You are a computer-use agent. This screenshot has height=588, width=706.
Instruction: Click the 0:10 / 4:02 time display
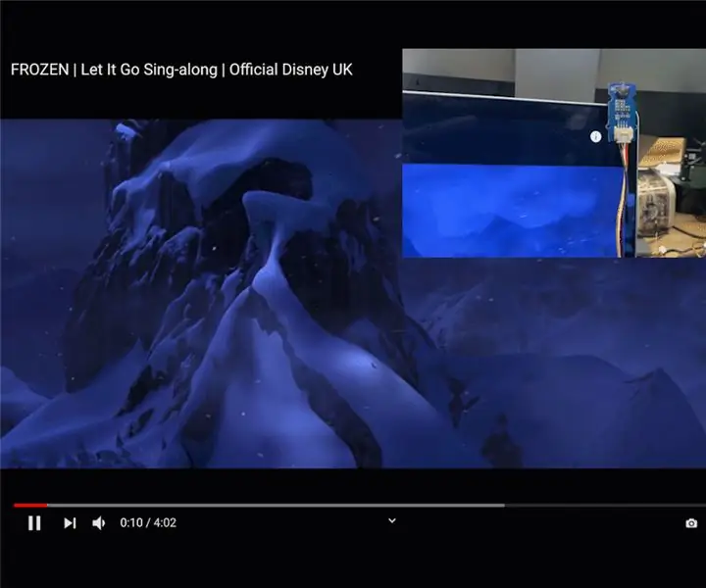[x=148, y=522]
